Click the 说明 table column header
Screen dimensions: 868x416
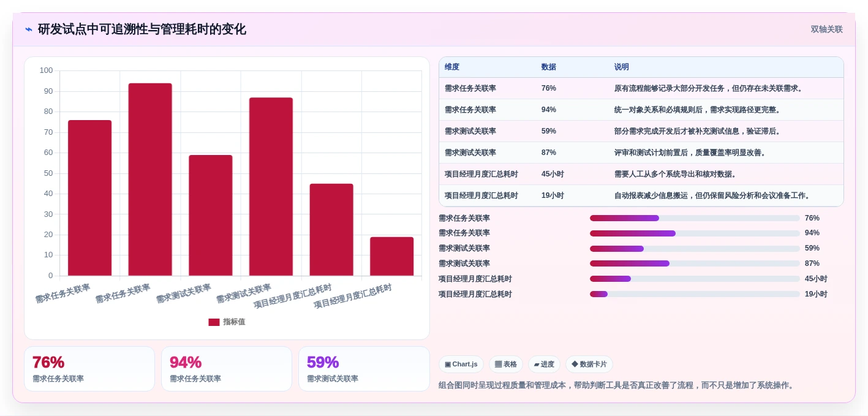(x=622, y=67)
